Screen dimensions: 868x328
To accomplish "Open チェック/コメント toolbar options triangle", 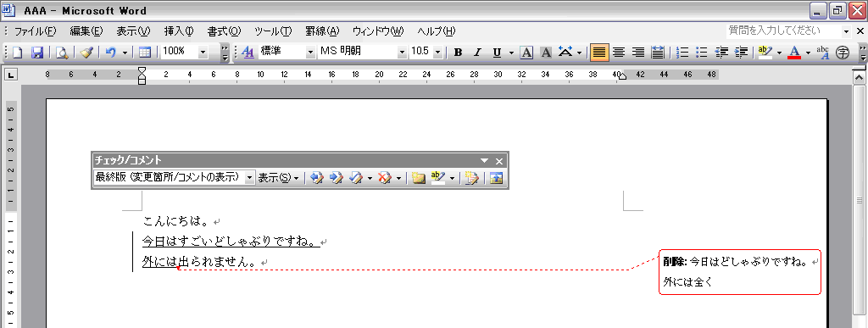I will [484, 161].
